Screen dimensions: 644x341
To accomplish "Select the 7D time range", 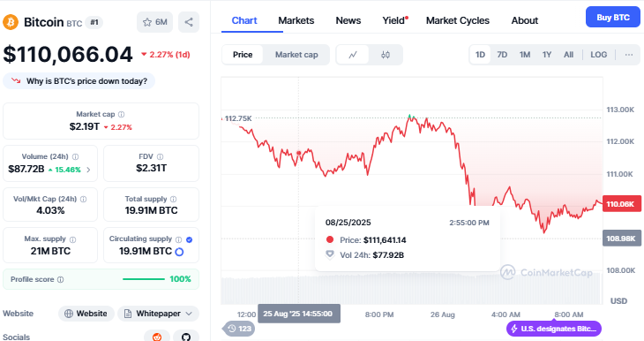I will click(x=502, y=55).
